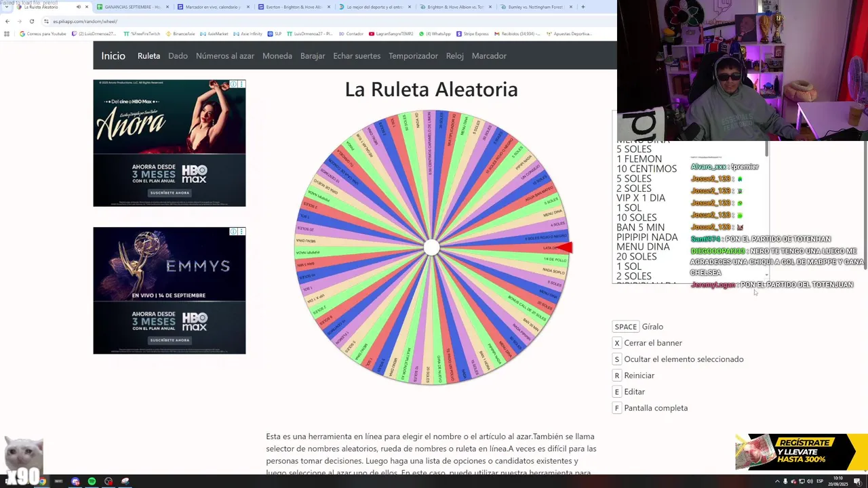The image size is (868, 488).
Task: Open Echar suertes menu item
Action: click(357, 56)
